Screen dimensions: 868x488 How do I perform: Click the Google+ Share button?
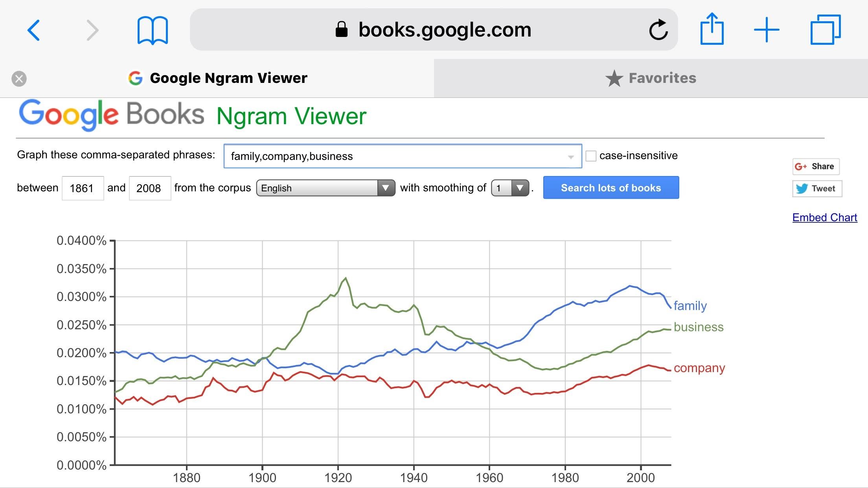pyautogui.click(x=816, y=167)
